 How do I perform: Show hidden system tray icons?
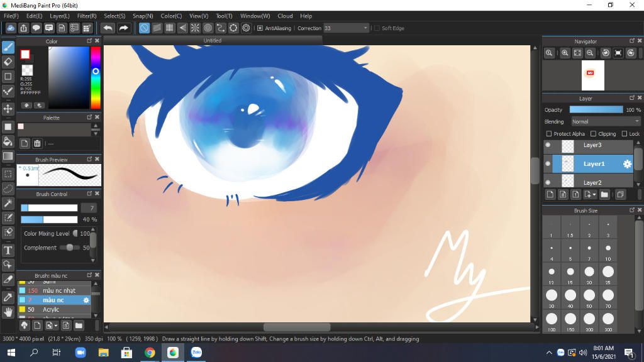tap(548, 353)
